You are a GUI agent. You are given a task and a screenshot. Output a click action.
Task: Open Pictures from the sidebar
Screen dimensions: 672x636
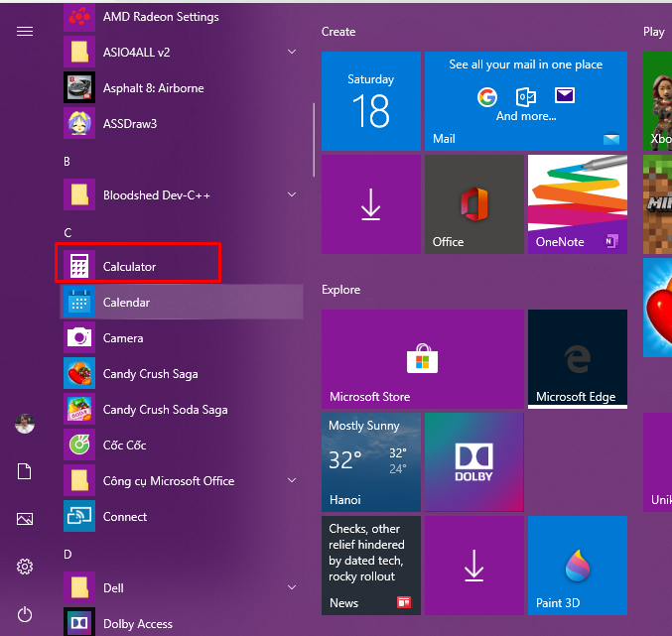25,519
